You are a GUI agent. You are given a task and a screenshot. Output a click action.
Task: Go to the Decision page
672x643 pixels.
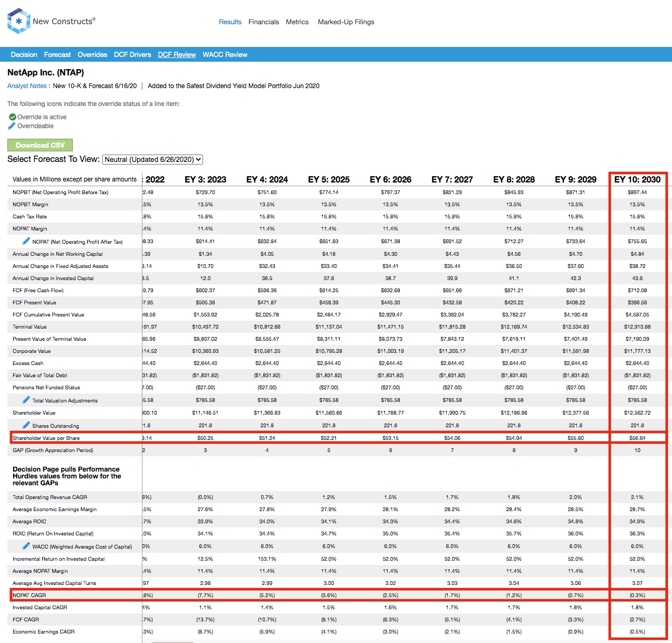(24, 55)
